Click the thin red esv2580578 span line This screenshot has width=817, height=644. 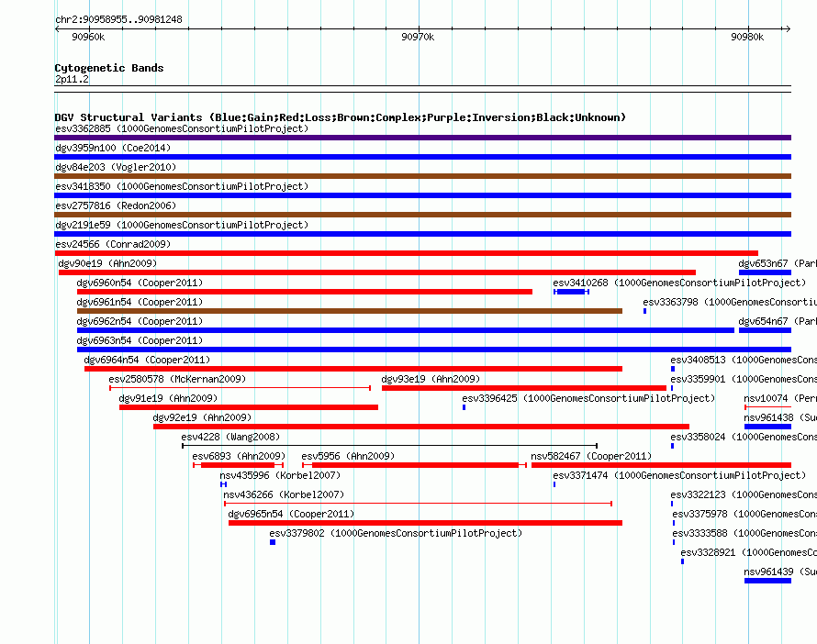click(x=241, y=388)
